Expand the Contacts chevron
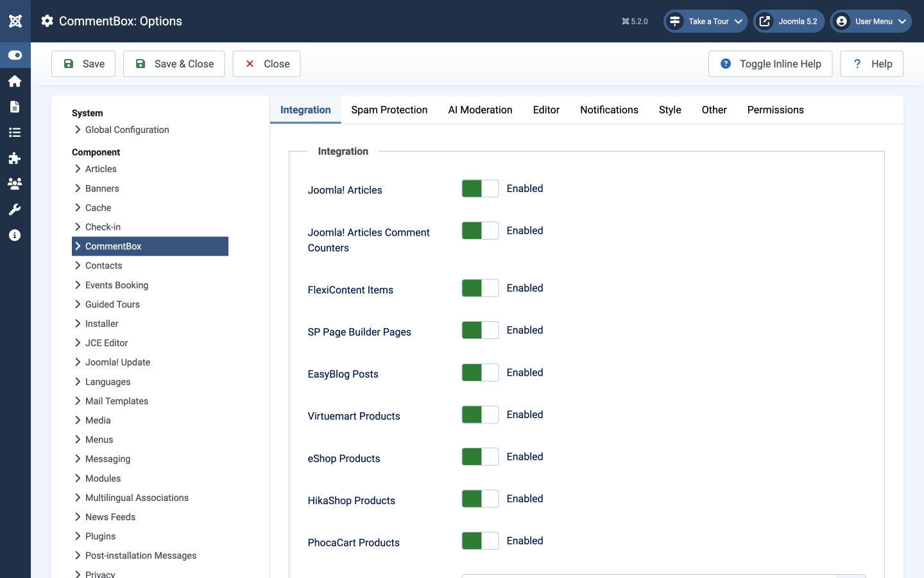 coord(78,265)
